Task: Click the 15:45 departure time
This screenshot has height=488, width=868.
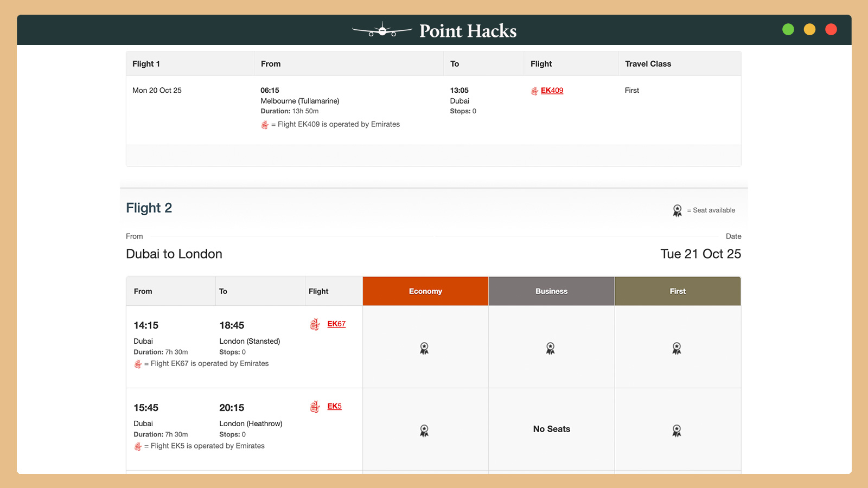Action: pos(146,408)
